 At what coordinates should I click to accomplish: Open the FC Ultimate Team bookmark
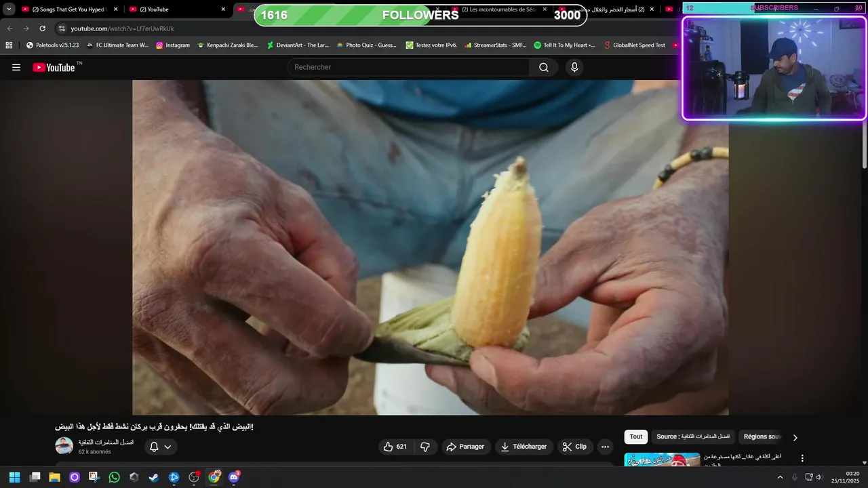(117, 45)
